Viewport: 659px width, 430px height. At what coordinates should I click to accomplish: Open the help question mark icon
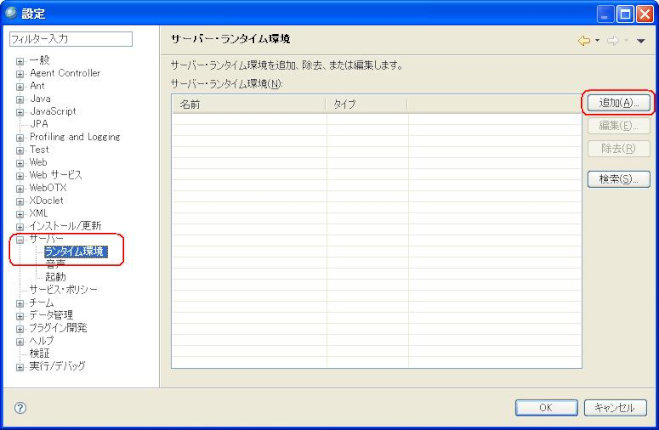20,407
